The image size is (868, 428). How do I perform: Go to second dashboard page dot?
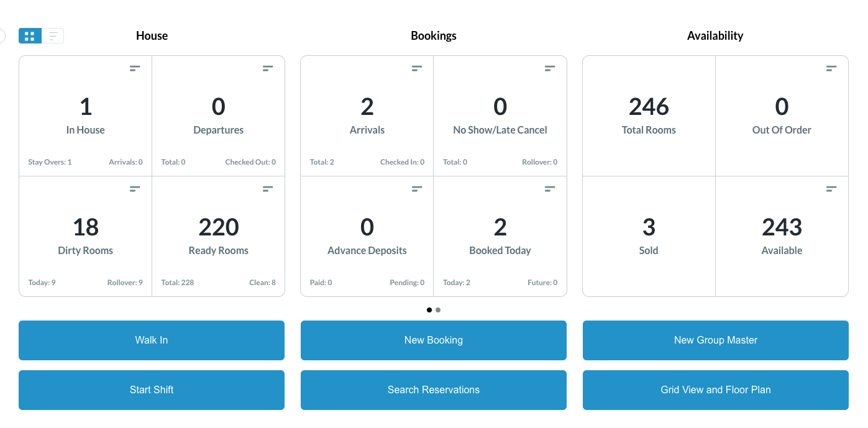pos(438,310)
